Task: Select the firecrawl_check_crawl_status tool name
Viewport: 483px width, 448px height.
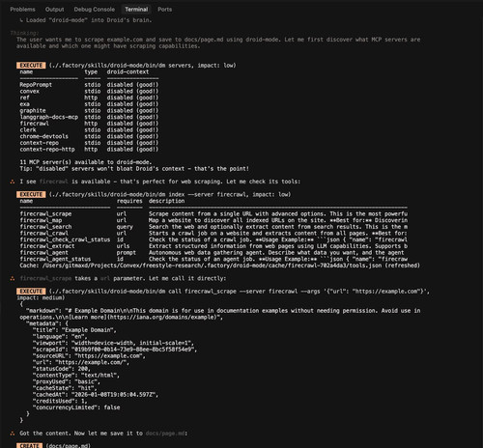Action: (65, 239)
